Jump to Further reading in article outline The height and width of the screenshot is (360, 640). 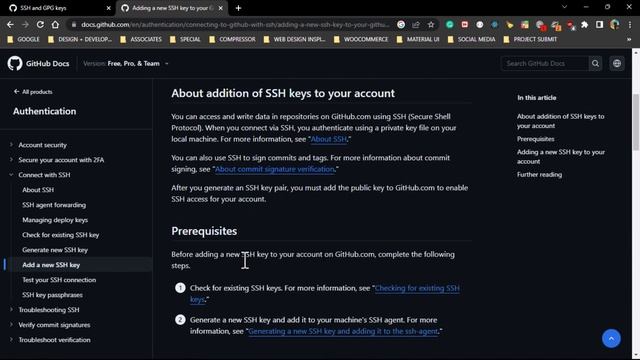pyautogui.click(x=539, y=174)
